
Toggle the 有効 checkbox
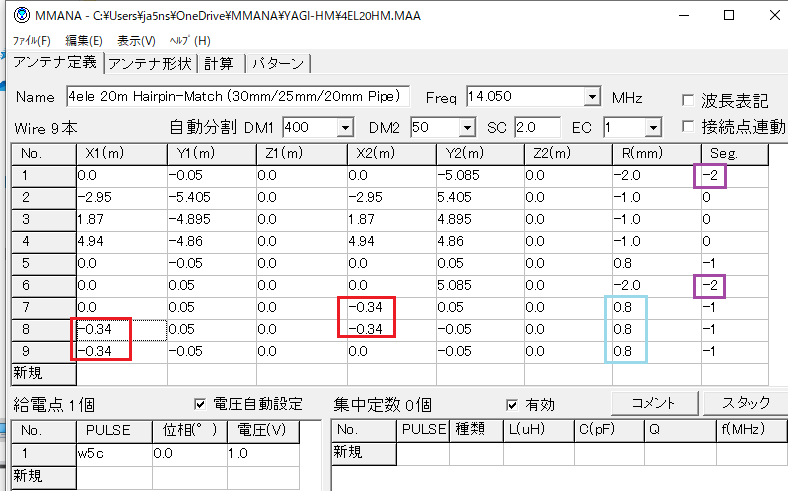(514, 404)
